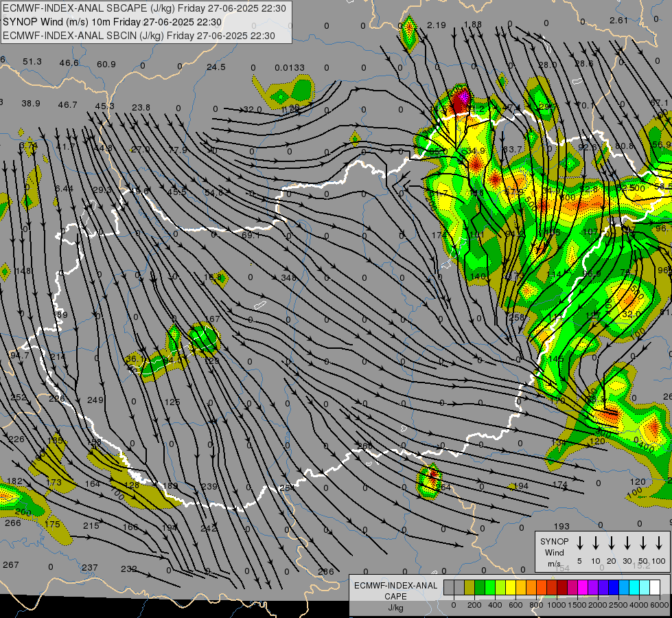Click the map value '239'
Viewport: 672px width, 618px height.
(209, 486)
